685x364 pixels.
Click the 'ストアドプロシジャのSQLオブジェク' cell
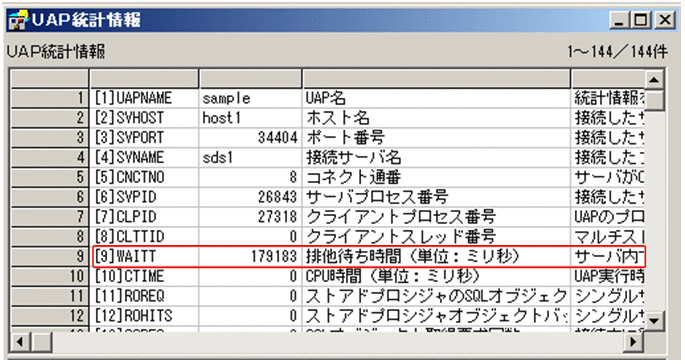[x=436, y=296]
